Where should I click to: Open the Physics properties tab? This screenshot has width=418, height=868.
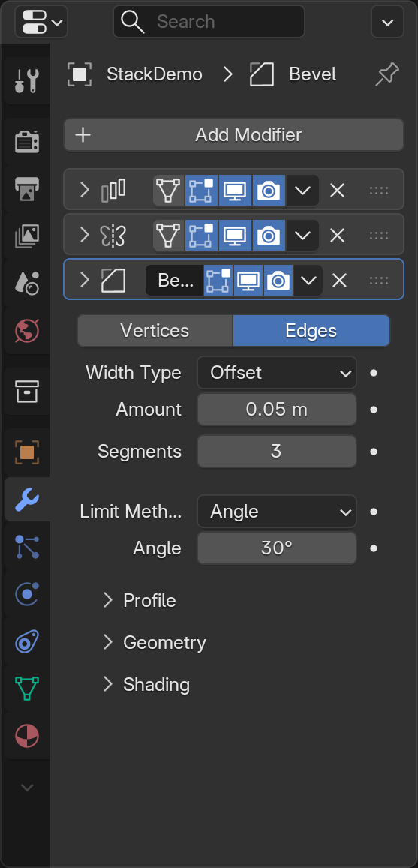pos(26,594)
